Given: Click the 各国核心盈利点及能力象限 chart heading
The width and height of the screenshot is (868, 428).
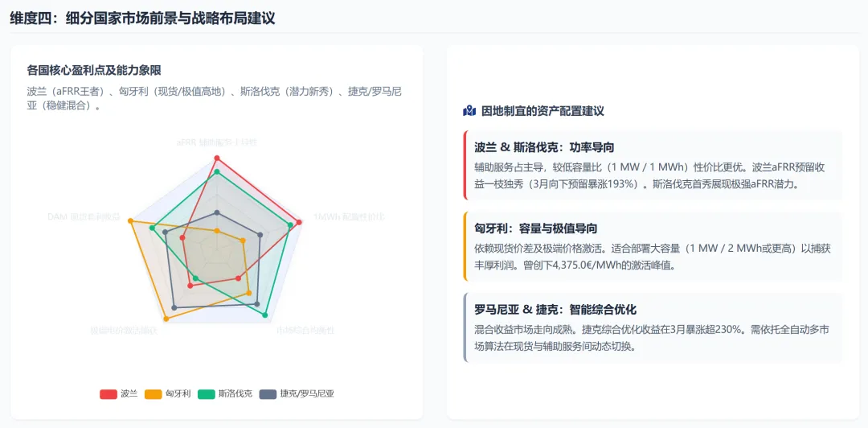Looking at the screenshot, I should point(94,71).
